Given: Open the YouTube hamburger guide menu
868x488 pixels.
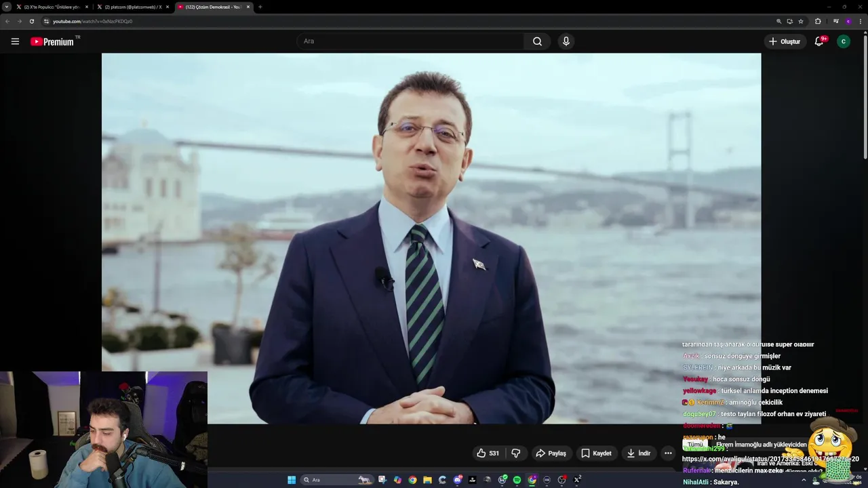Looking at the screenshot, I should 15,41.
